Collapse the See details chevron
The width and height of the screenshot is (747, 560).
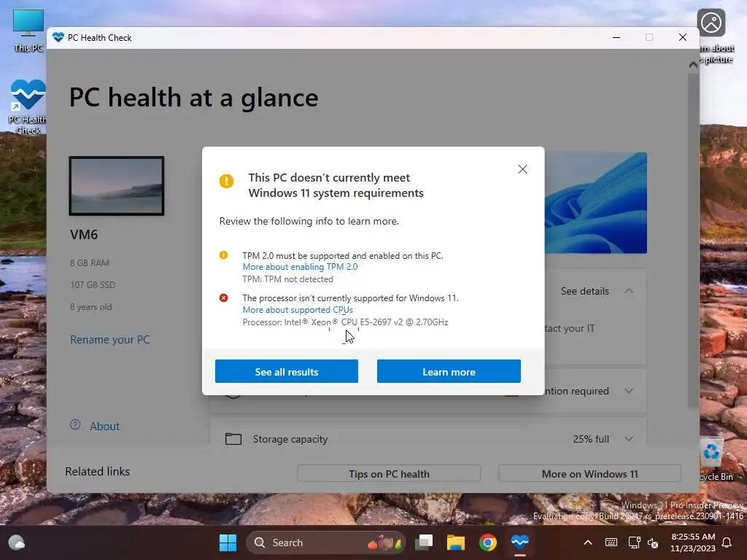(629, 291)
